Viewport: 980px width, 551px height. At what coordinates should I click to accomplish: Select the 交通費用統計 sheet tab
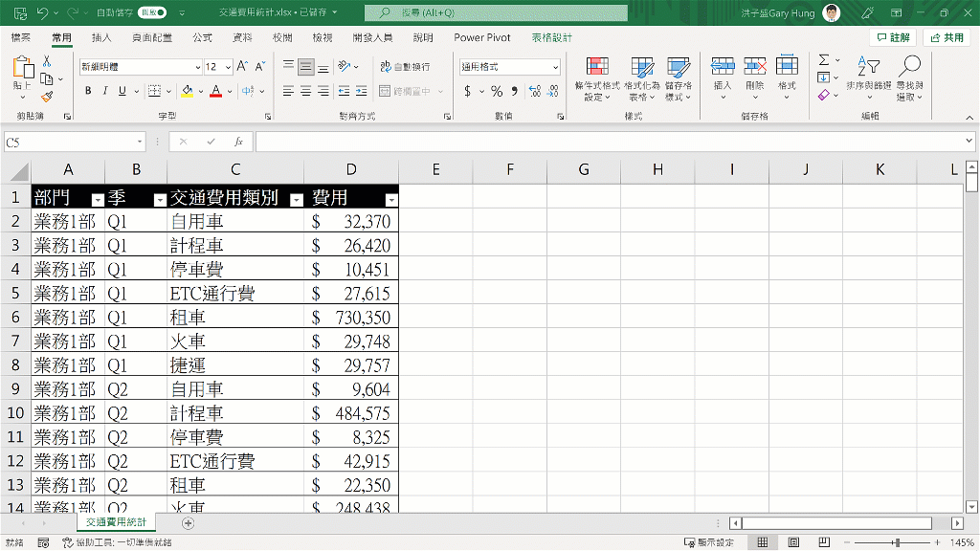tap(116, 521)
